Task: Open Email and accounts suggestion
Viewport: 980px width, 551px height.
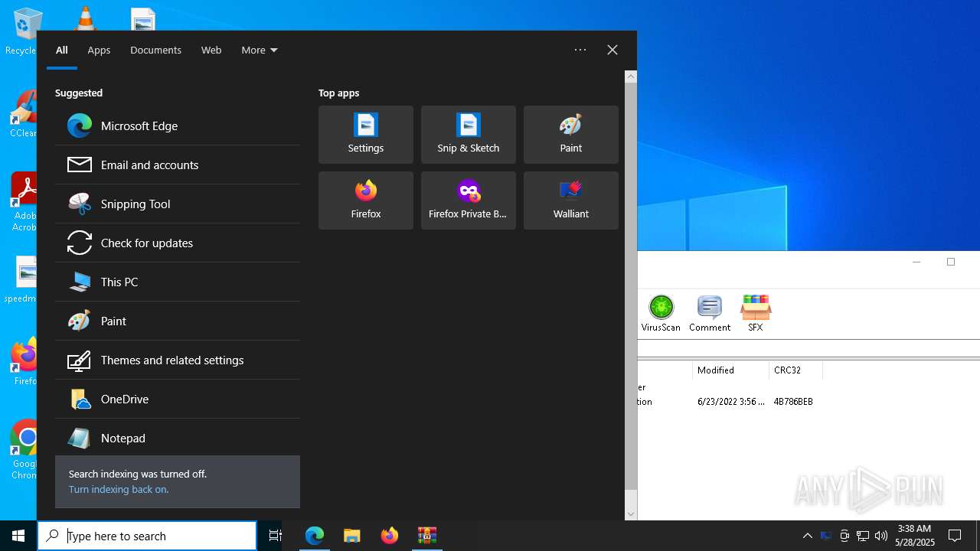Action: [178, 165]
